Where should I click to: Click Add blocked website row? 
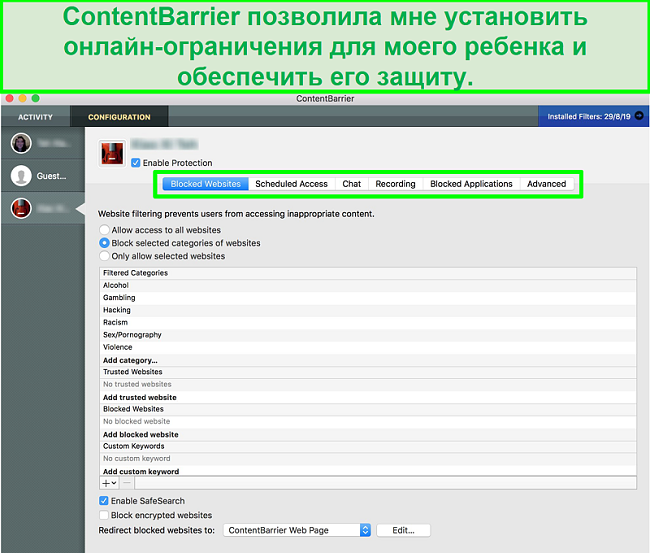coord(368,434)
